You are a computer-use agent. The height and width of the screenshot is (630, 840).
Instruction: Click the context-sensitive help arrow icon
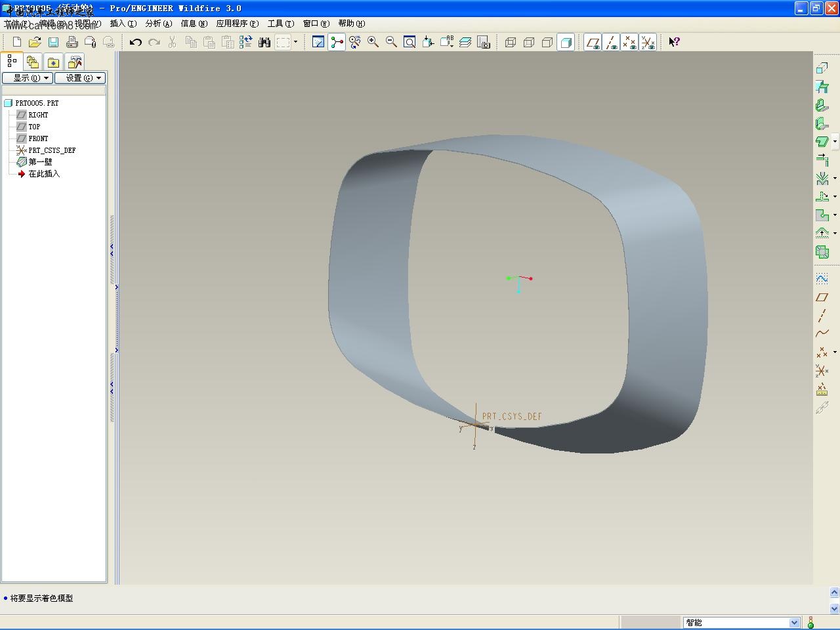(675, 42)
